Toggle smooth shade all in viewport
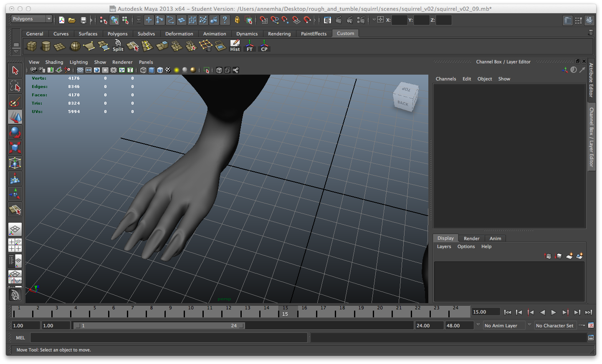Image resolution: width=602 pixels, height=364 pixels. point(152,70)
